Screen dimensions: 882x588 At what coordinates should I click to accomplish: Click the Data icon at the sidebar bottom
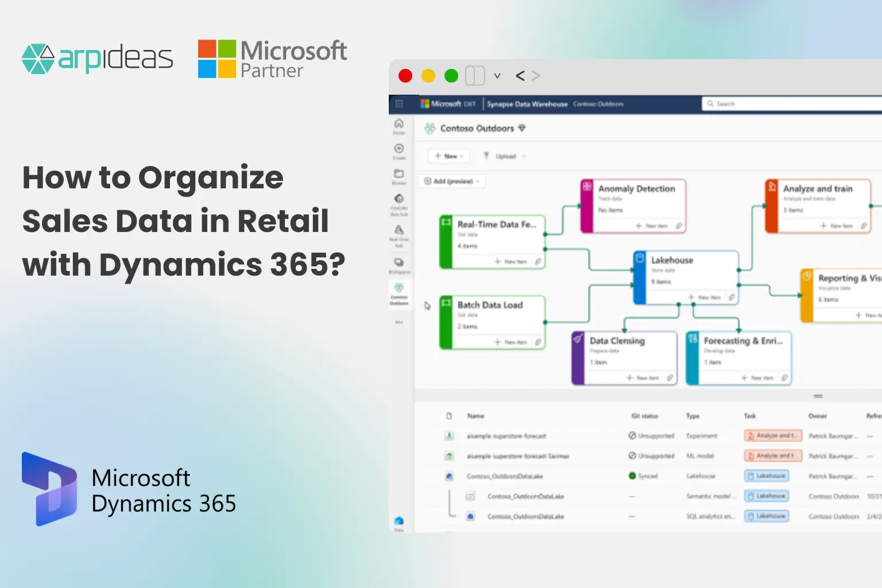[399, 521]
